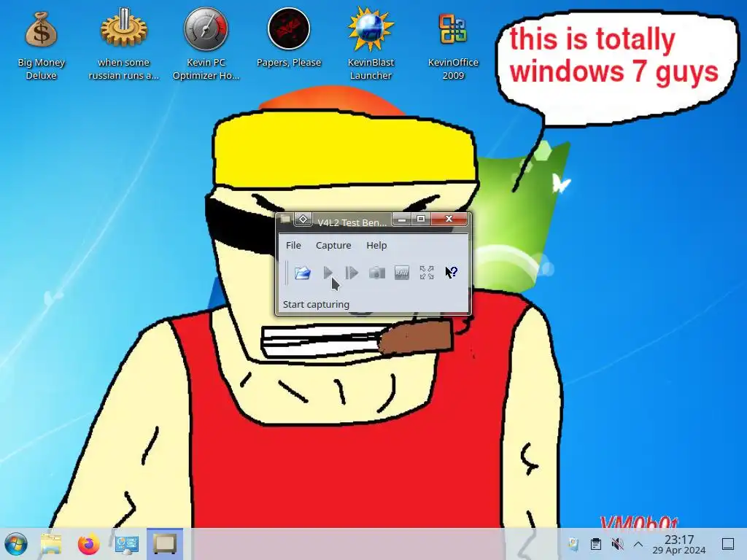Select the active V4L2 taskbar entry
The width and height of the screenshot is (747, 560).
(165, 544)
